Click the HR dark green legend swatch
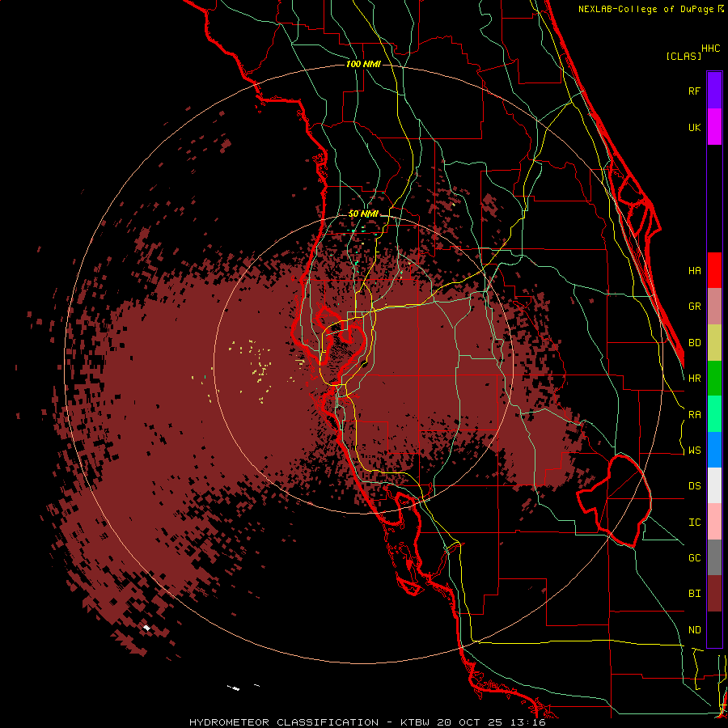The width and height of the screenshot is (728, 728). pos(714,378)
